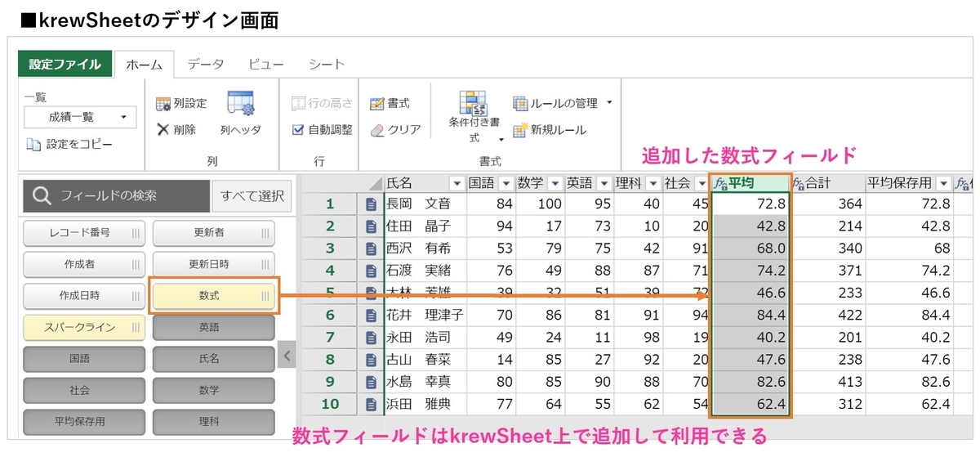
Task: Open the 設定ファイル tab
Action: point(65,64)
